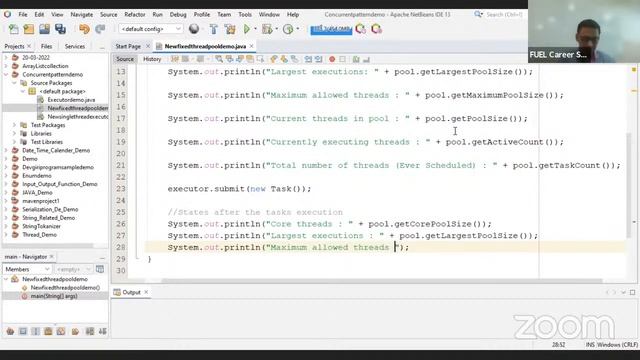Toggle show inherited members in Navigator
This screenshot has width=640, height=360.
tap(10, 331)
